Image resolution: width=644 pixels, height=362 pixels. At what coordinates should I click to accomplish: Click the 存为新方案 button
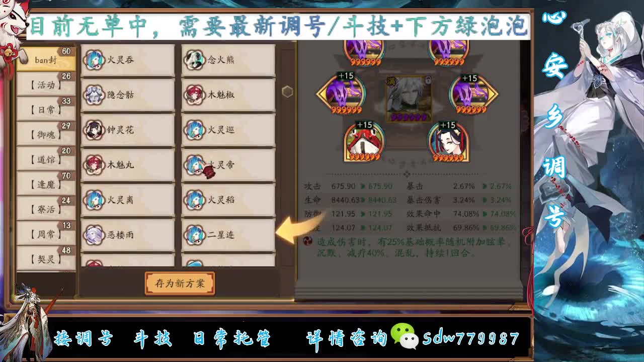click(180, 284)
